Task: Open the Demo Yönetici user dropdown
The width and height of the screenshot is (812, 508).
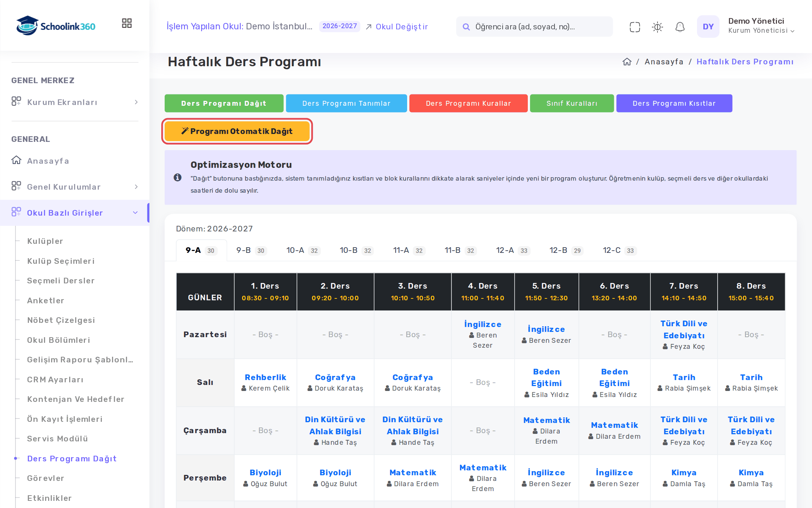Action: [x=761, y=26]
